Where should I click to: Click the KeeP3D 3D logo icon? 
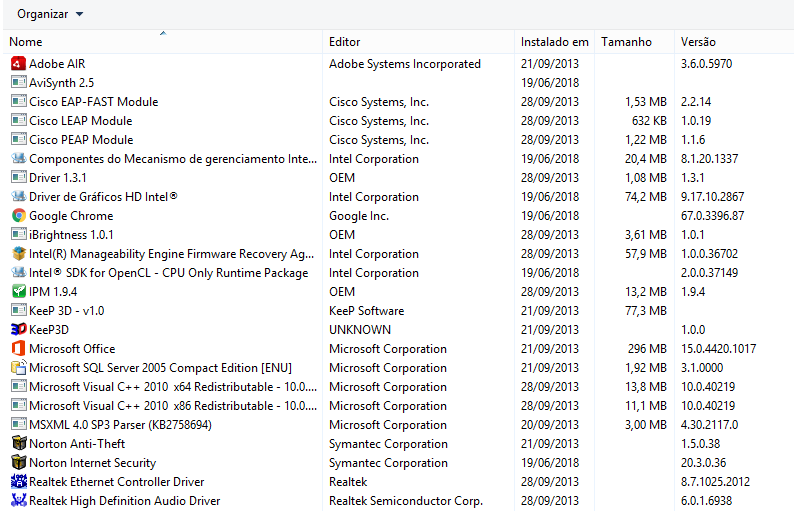click(18, 330)
